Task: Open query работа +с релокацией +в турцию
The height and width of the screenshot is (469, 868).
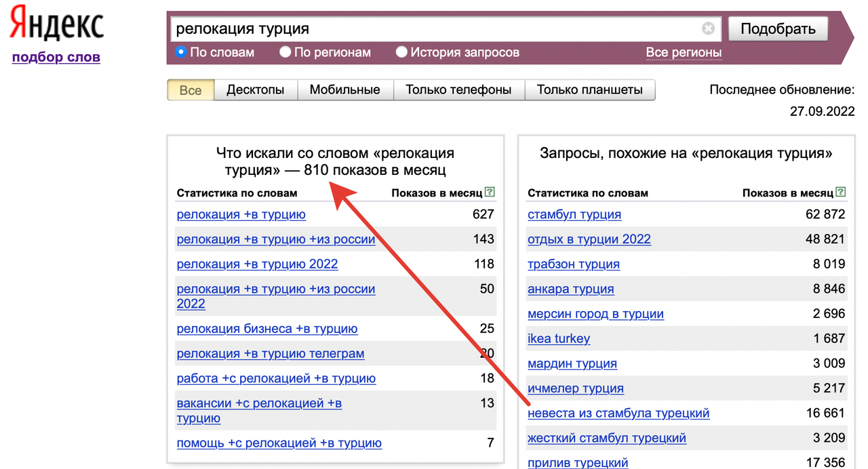Action: click(x=276, y=378)
